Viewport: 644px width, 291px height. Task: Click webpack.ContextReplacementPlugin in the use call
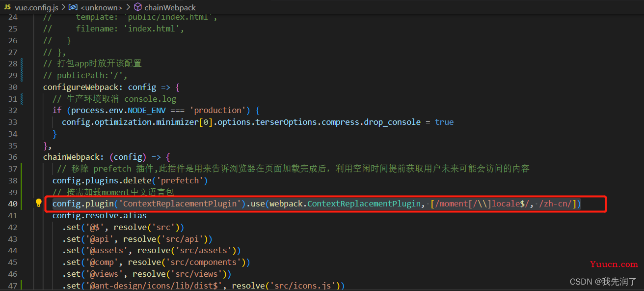click(345, 204)
